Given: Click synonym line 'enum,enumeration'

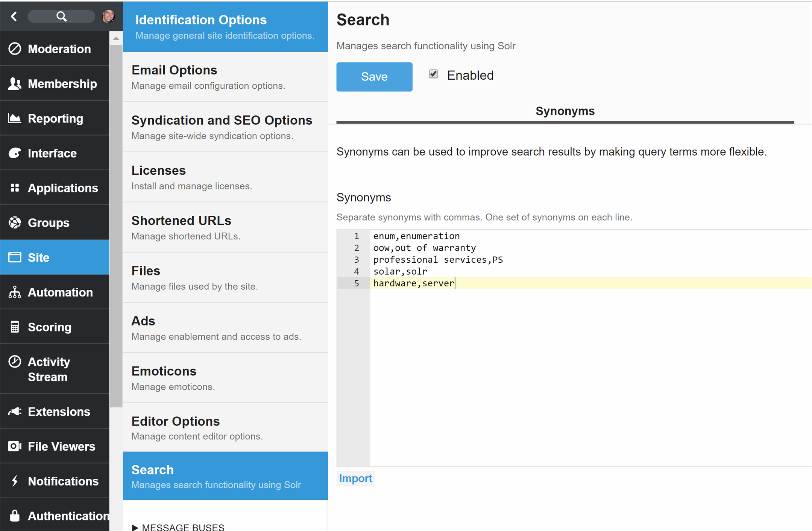Looking at the screenshot, I should coord(416,236).
